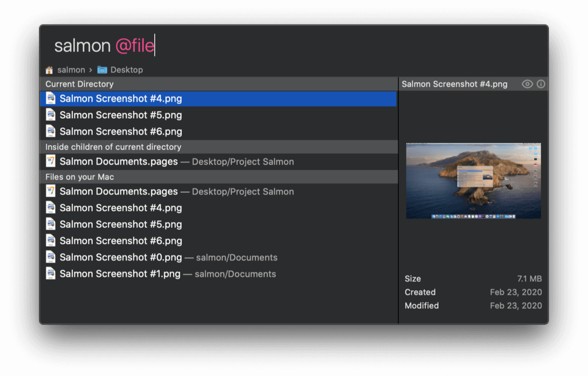Click the home icon beside salmon breadcrumb
This screenshot has width=588, height=376.
coord(49,70)
